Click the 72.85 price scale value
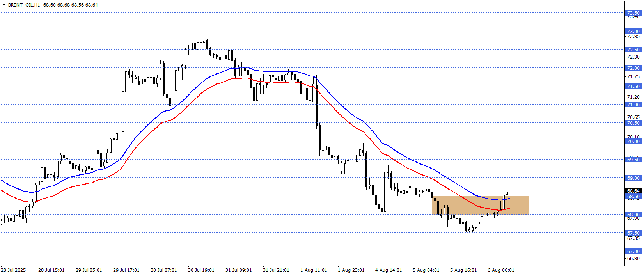 pyautogui.click(x=633, y=37)
